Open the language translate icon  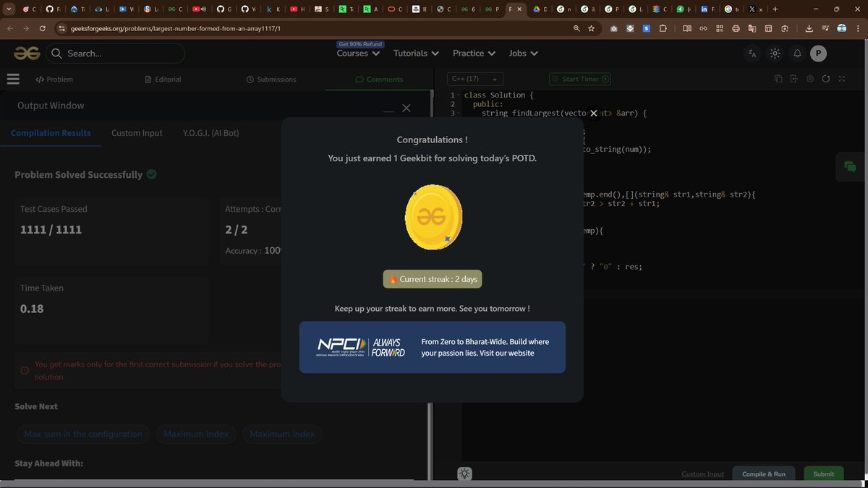pyautogui.click(x=752, y=53)
